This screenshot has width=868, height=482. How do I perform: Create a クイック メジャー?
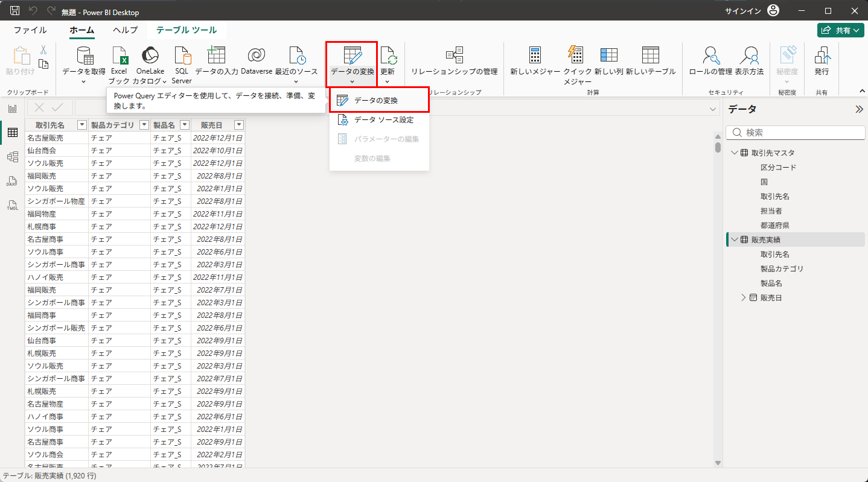(x=578, y=65)
